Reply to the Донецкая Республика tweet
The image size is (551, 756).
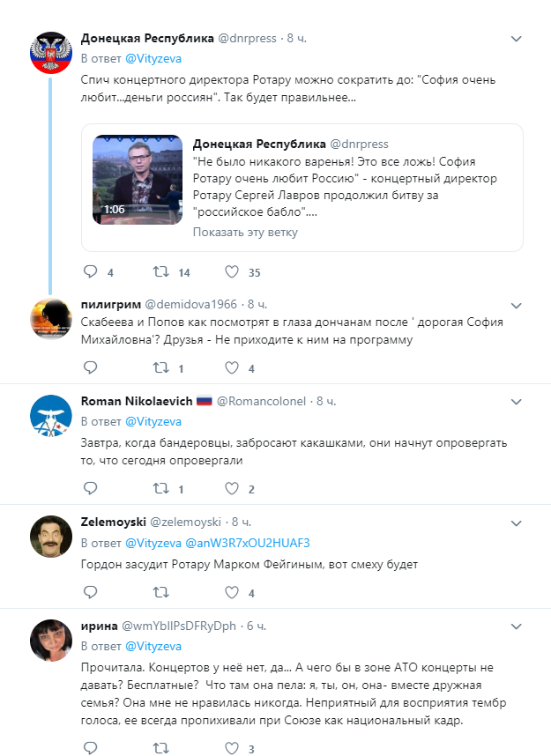click(x=91, y=272)
